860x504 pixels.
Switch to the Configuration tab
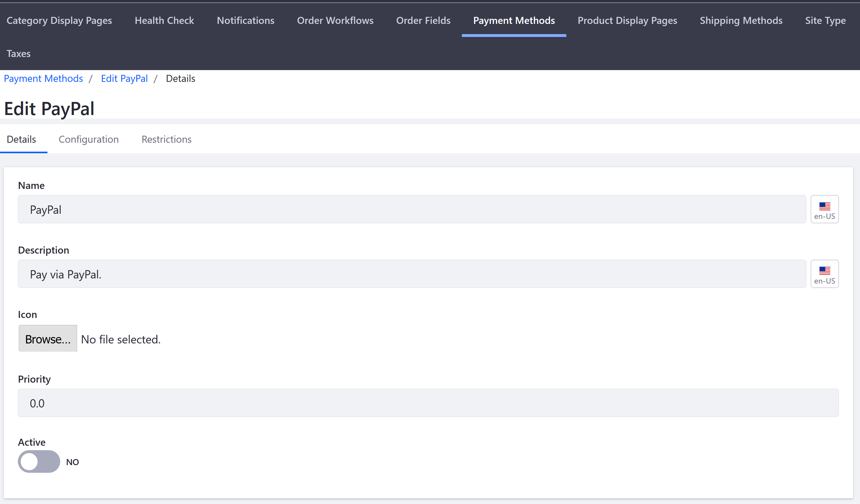89,139
